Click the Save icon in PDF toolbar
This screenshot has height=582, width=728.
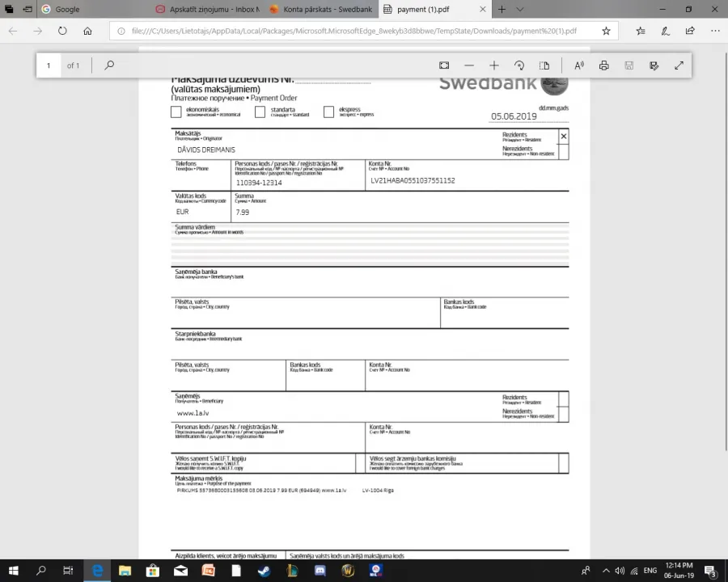pyautogui.click(x=629, y=65)
